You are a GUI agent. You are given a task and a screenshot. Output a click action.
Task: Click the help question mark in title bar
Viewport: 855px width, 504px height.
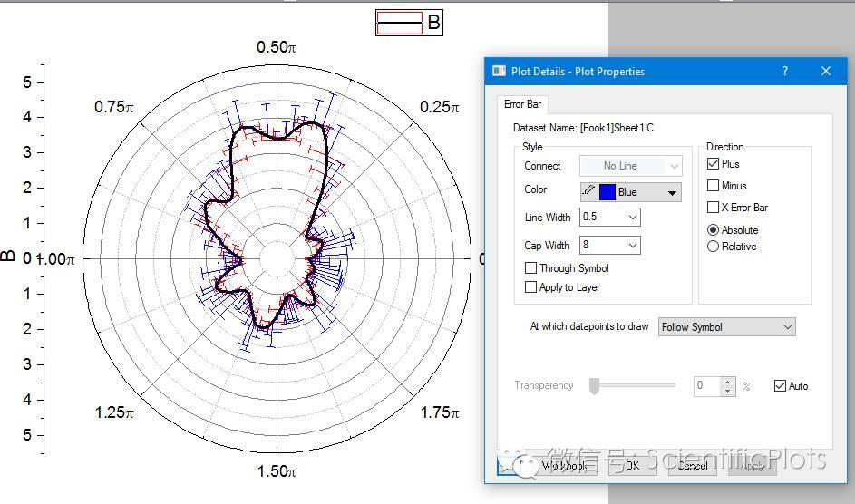(784, 71)
